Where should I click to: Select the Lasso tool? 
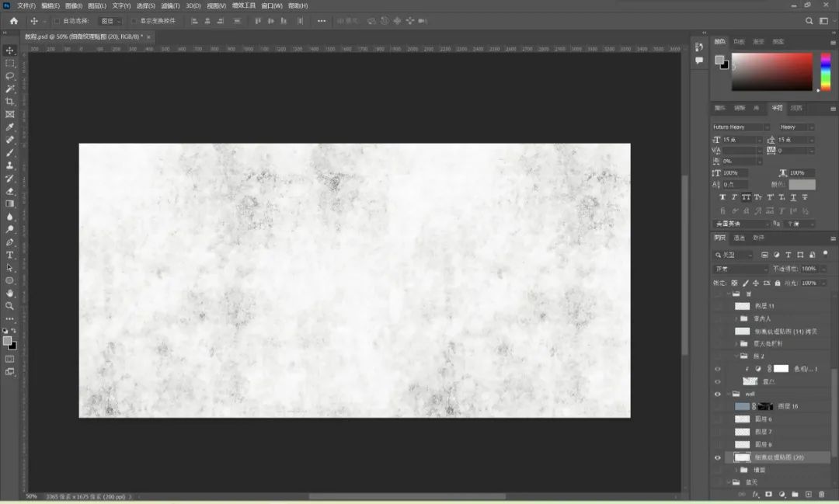tap(9, 76)
